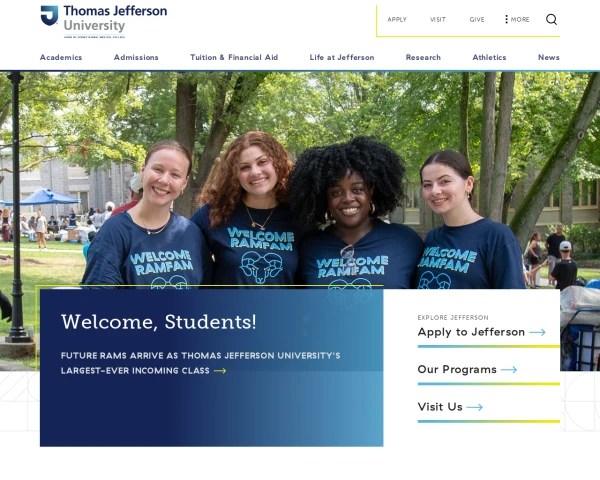Open the Welcome, Students! headline
Screen dimensions: 600x480
tap(158, 322)
